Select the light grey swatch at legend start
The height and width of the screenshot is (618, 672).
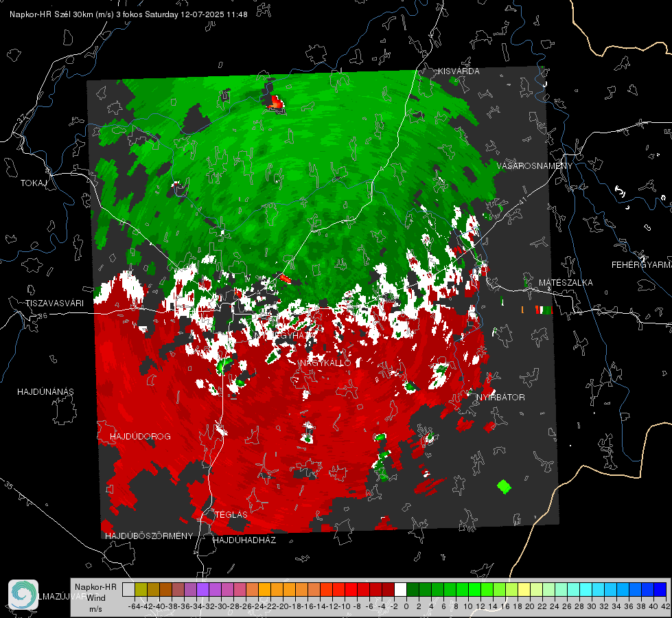[128, 589]
